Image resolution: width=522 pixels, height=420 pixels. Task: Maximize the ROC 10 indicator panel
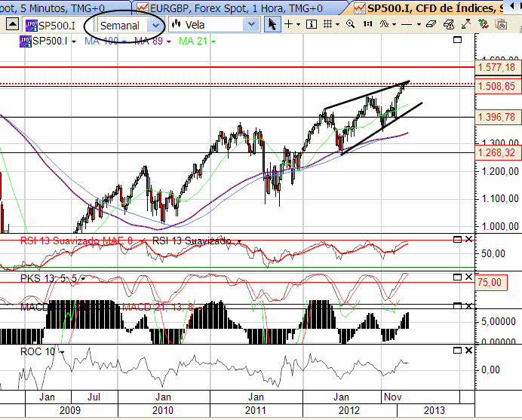click(x=457, y=351)
